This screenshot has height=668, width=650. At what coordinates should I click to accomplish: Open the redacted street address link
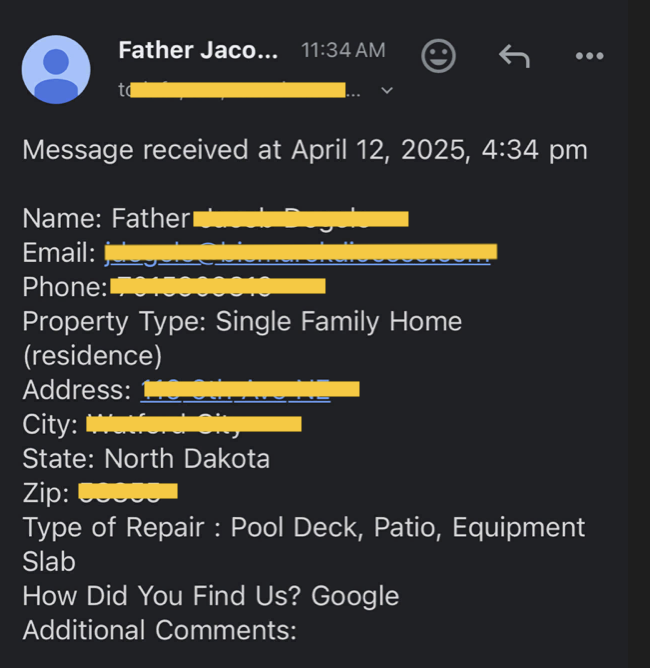click(250, 389)
